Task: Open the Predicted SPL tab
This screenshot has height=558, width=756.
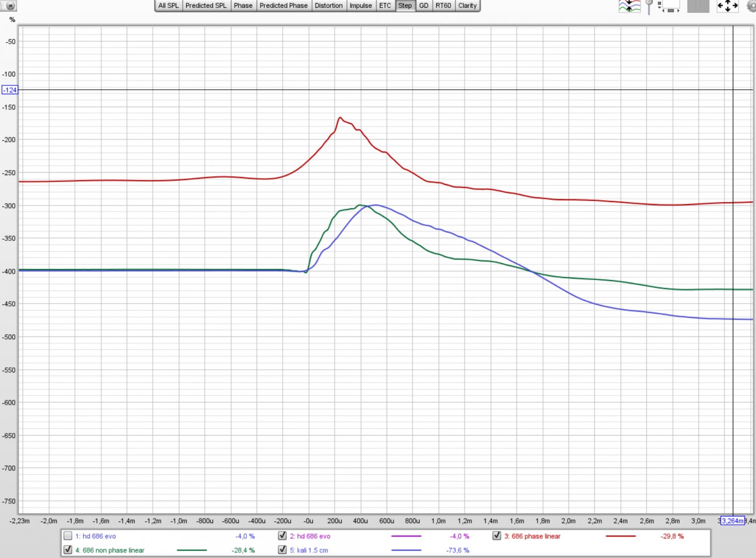Action: click(x=206, y=6)
